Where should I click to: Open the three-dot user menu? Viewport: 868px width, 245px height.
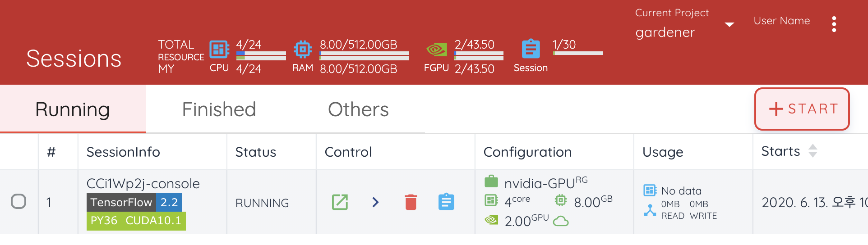834,24
